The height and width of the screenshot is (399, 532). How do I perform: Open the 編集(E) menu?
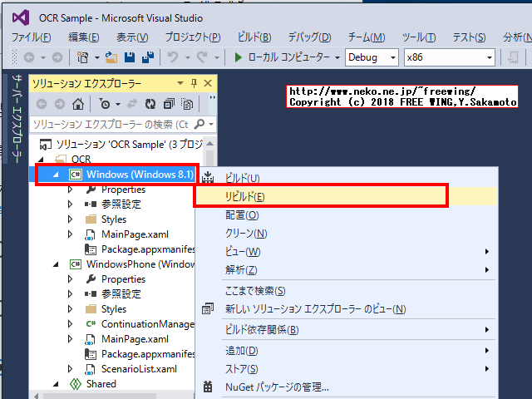pyautogui.click(x=84, y=37)
